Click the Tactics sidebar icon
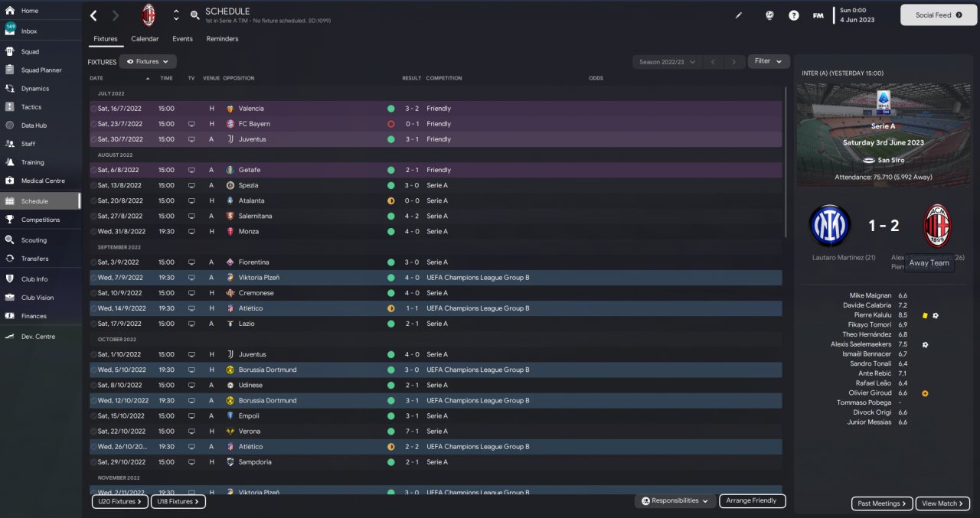This screenshot has width=980, height=518. pos(10,107)
